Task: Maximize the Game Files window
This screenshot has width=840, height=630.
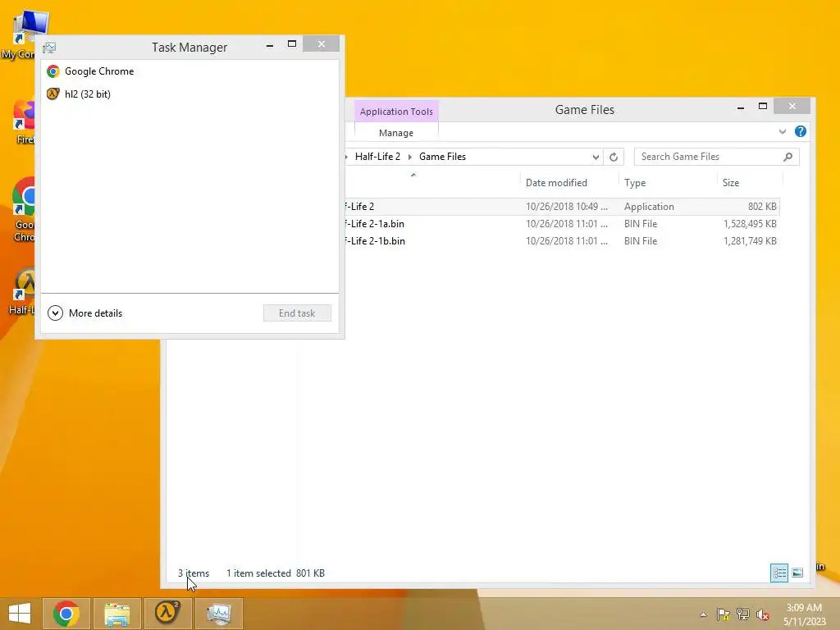Action: click(763, 106)
